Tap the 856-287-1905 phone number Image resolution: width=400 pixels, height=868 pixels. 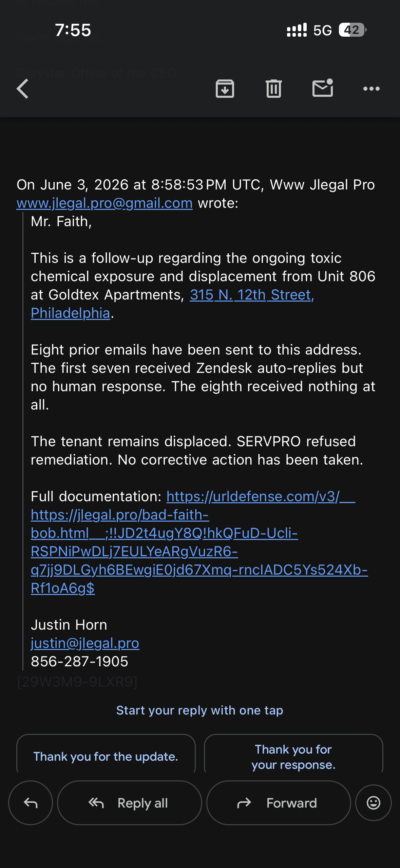pos(79,662)
